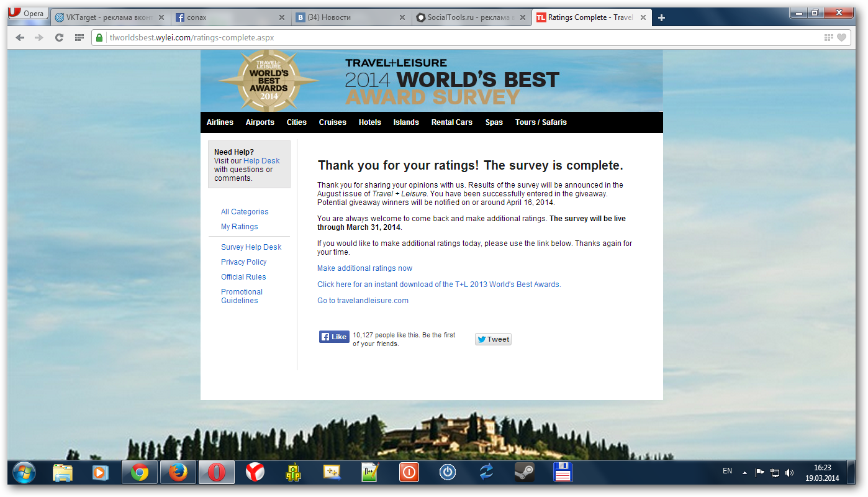The width and height of the screenshot is (868, 497).
Task: Click the World's Best Awards 2014 compass logo
Action: pos(269,81)
